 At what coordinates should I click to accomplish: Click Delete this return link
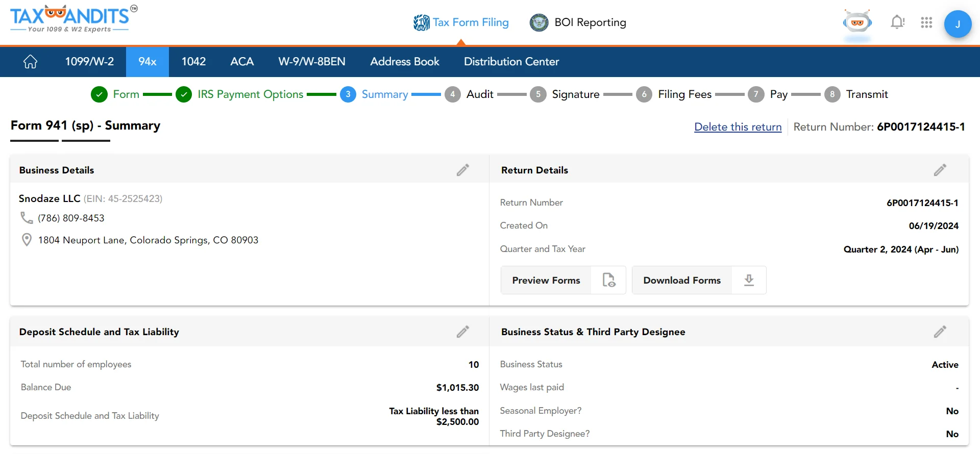click(738, 127)
